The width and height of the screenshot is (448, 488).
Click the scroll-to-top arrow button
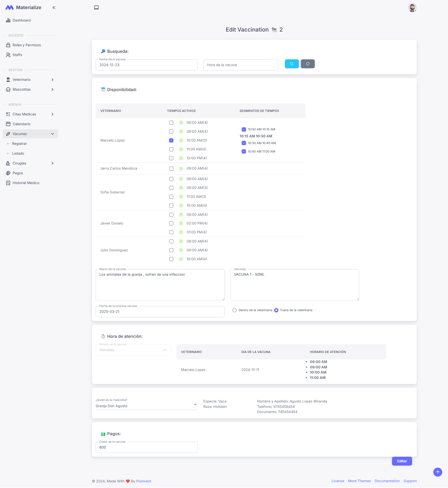437,472
